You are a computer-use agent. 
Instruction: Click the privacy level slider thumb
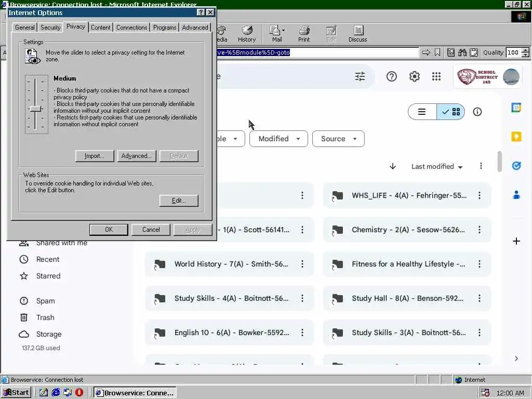pyautogui.click(x=35, y=109)
